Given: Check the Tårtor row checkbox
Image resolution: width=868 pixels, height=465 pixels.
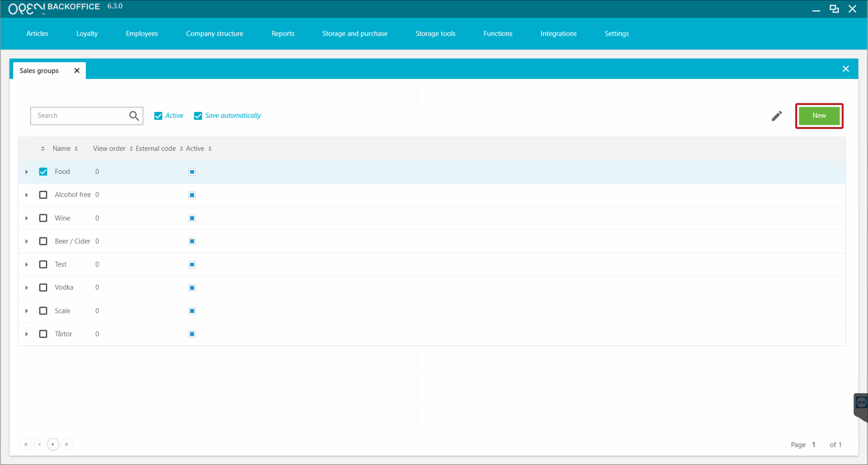Looking at the screenshot, I should click(43, 334).
